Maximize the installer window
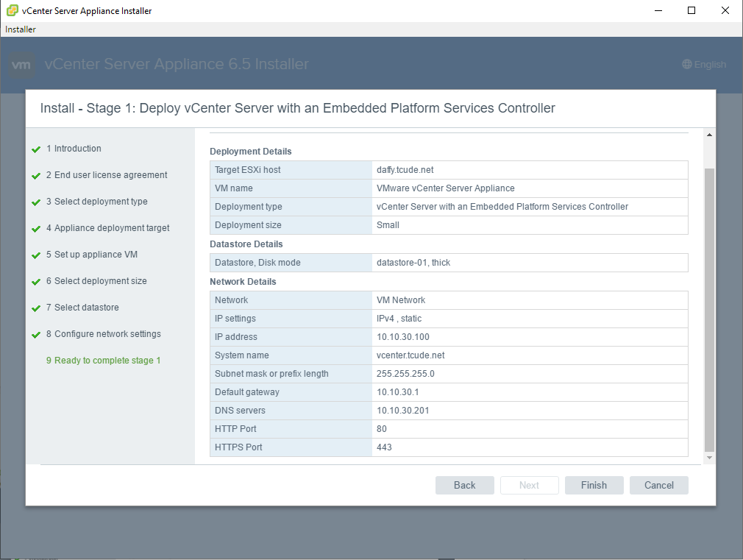 [x=692, y=10]
